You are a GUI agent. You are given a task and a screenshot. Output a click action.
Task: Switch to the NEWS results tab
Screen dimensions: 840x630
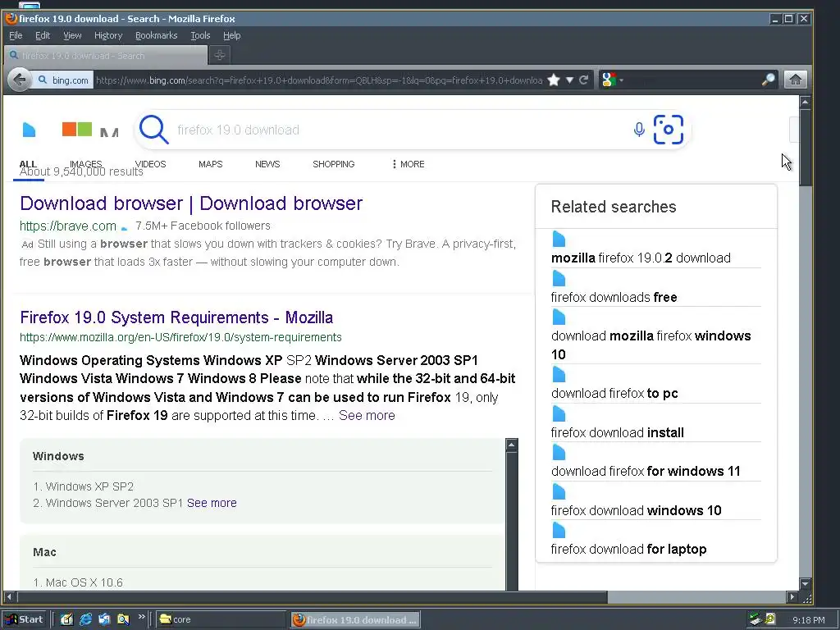click(x=267, y=164)
